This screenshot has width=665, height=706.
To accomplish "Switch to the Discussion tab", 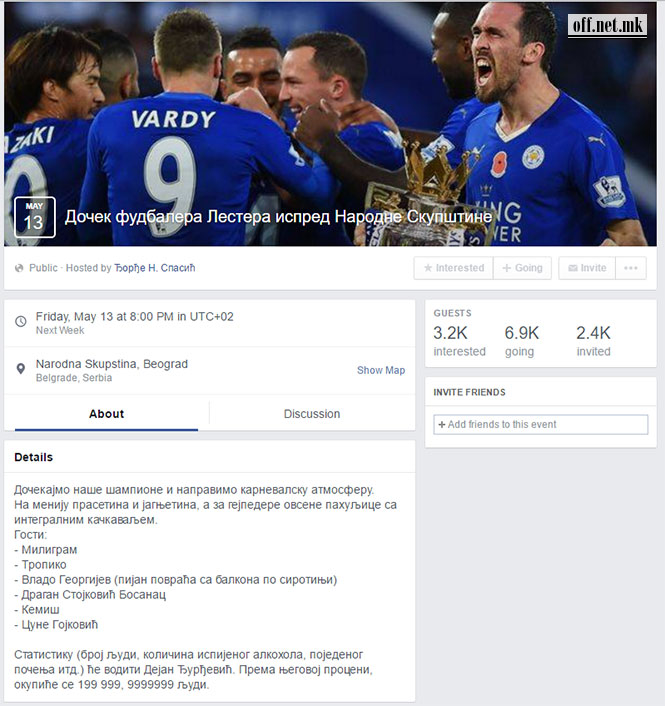I will coord(312,414).
